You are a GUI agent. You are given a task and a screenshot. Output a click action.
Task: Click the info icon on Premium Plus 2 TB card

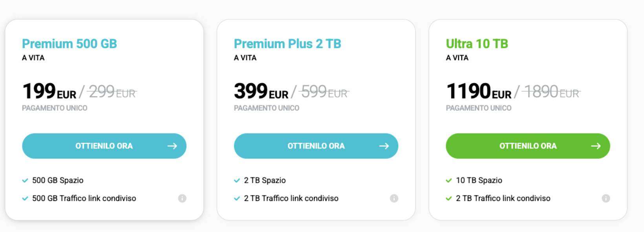[393, 199]
